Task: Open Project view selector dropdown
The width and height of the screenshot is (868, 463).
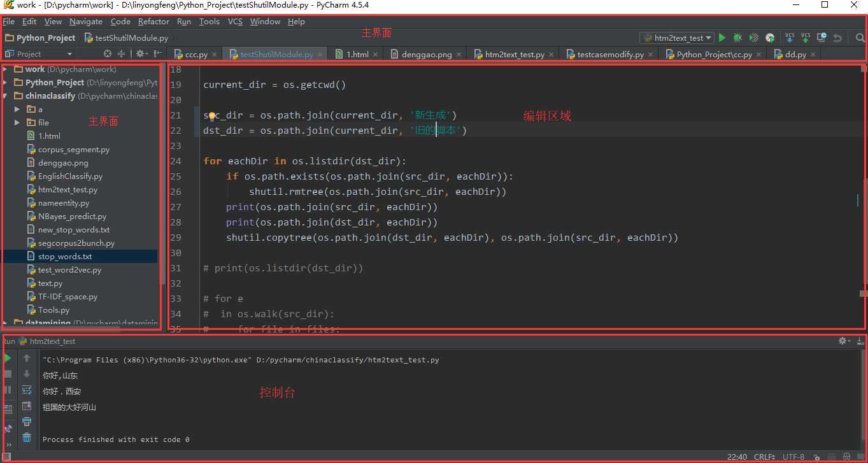Action: click(39, 54)
